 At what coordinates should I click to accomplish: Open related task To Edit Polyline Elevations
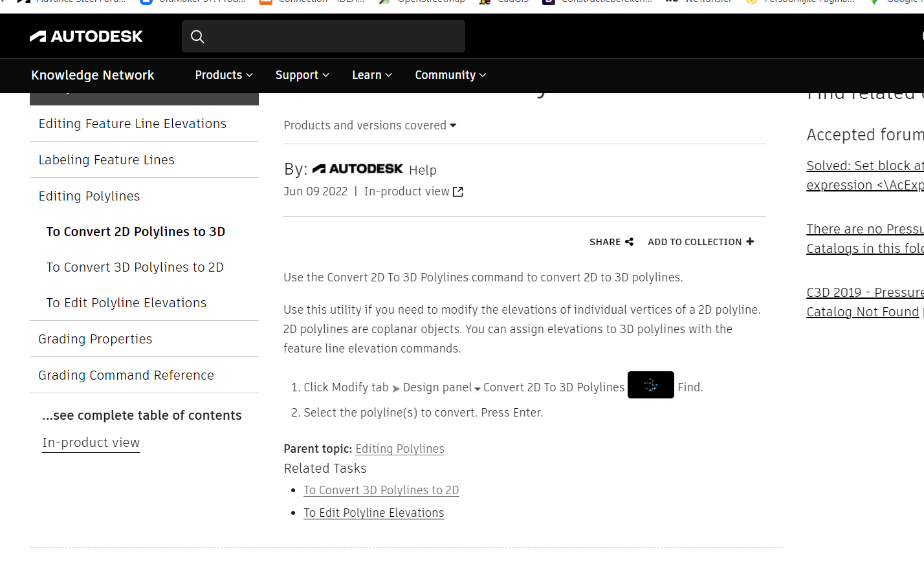[374, 513]
